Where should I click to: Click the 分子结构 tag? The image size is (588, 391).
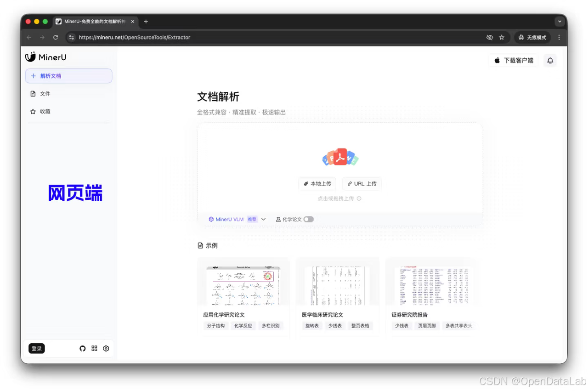pos(216,326)
